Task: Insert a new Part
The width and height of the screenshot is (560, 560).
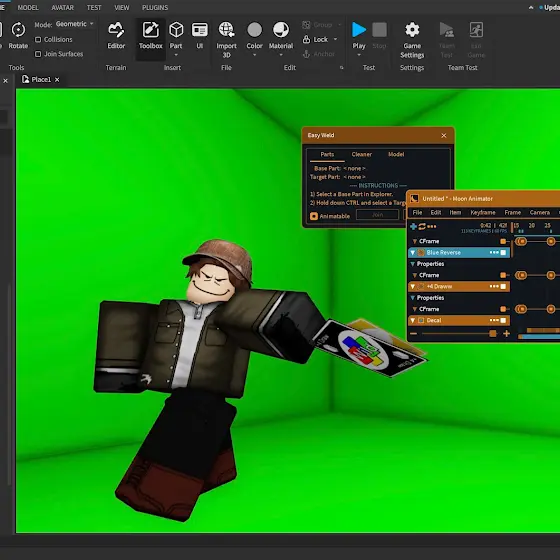Action: click(x=176, y=30)
